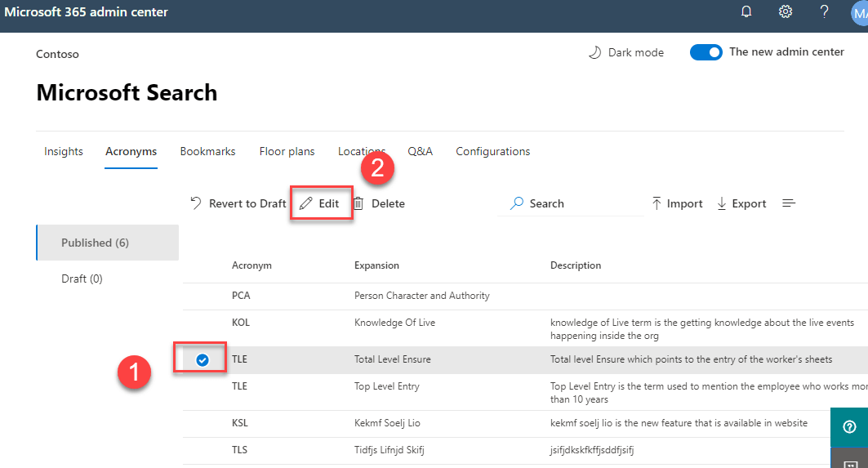Screen dimensions: 868x468
Task: Click the Export button
Action: click(x=741, y=203)
